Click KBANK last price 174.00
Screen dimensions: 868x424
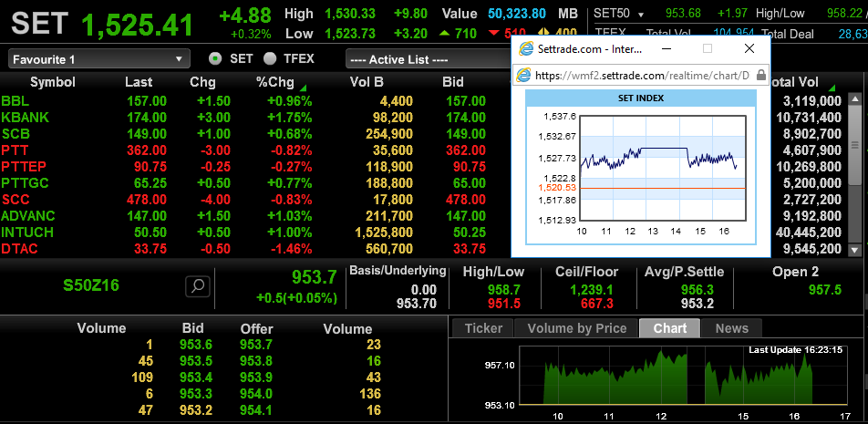pyautogui.click(x=146, y=118)
